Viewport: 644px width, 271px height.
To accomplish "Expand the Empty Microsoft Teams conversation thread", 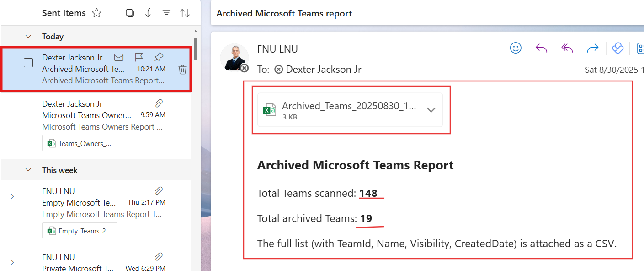I will [12, 196].
